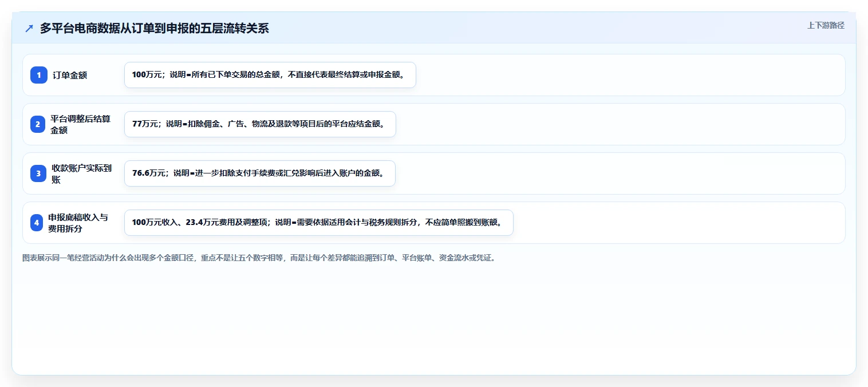Click the 76.6万元 actual receipt description box
The image size is (868, 387).
[x=260, y=173]
